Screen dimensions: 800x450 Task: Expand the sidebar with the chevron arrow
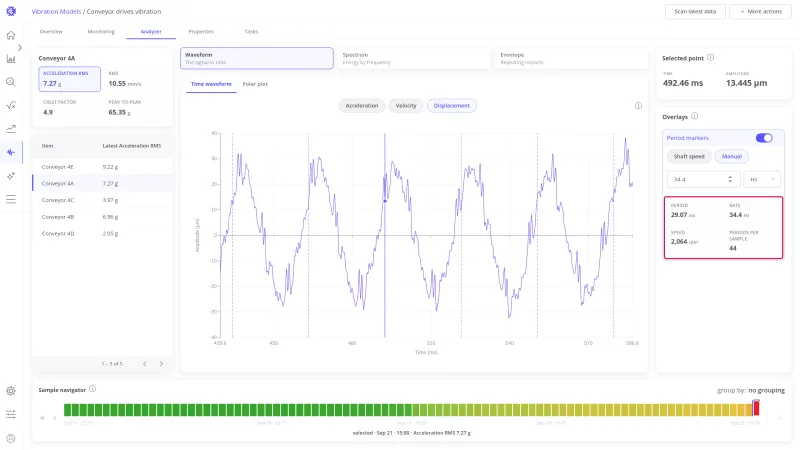(19, 47)
